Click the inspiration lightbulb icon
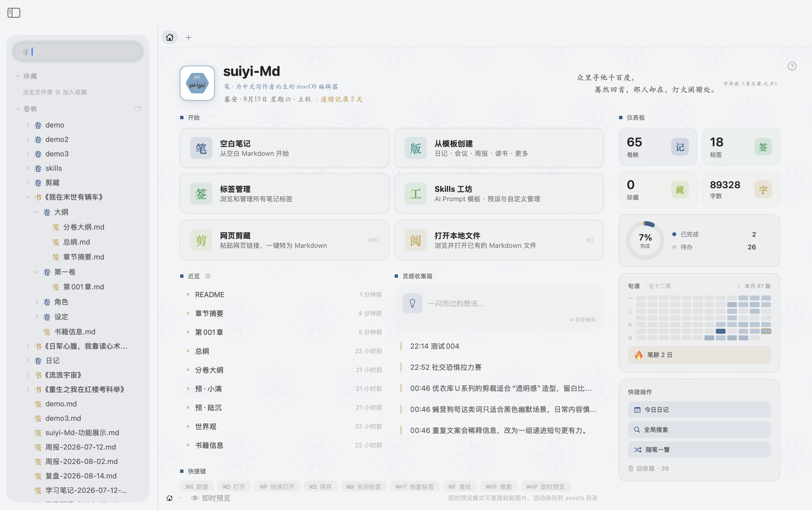Image resolution: width=812 pixels, height=510 pixels. [412, 303]
